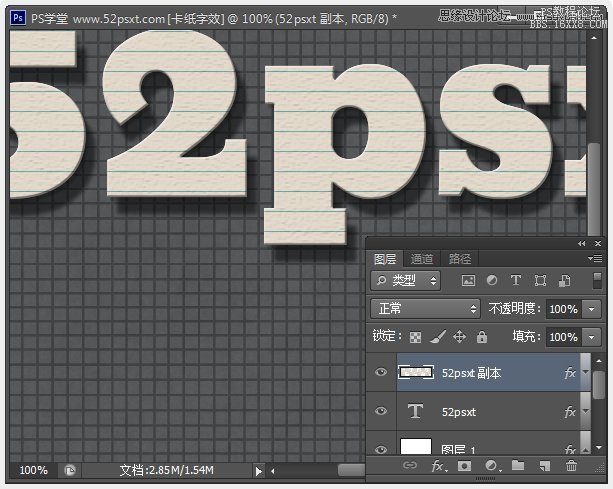The width and height of the screenshot is (613, 489).
Task: Click the status bar share icon
Action: click(70, 470)
